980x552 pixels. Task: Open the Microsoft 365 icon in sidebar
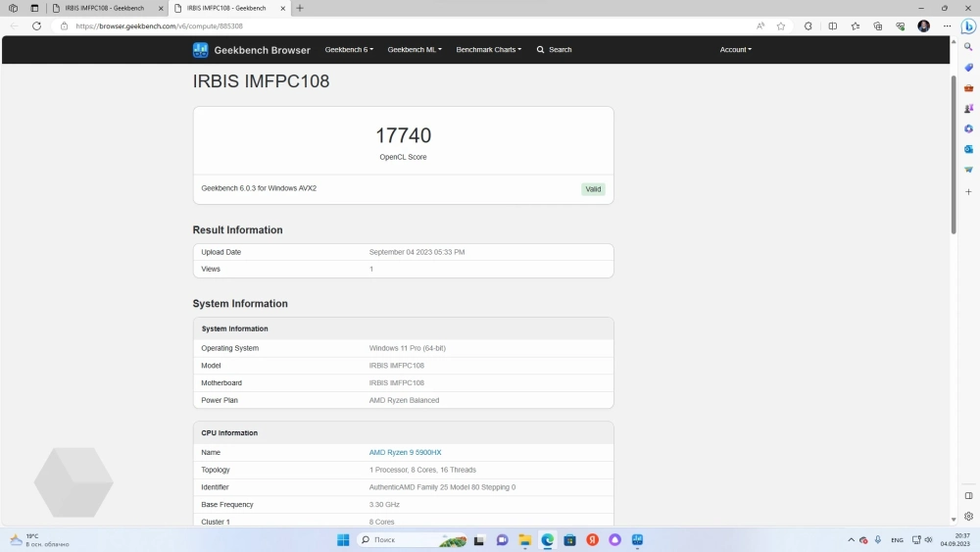pyautogui.click(x=968, y=128)
